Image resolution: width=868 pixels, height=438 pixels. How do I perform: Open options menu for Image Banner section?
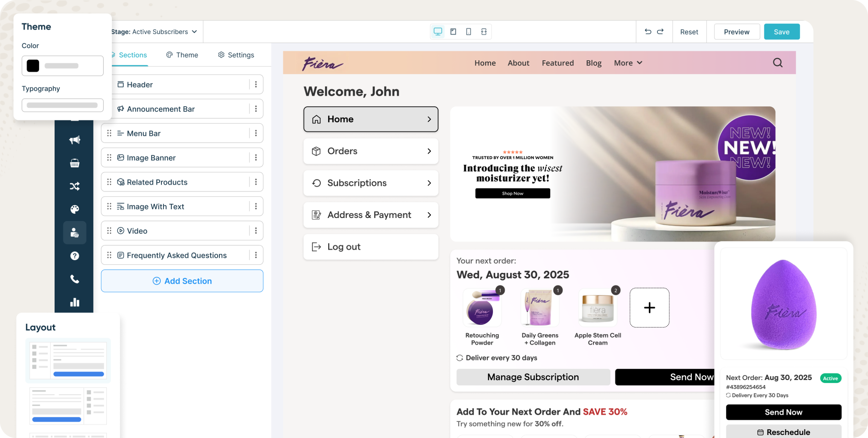point(256,158)
